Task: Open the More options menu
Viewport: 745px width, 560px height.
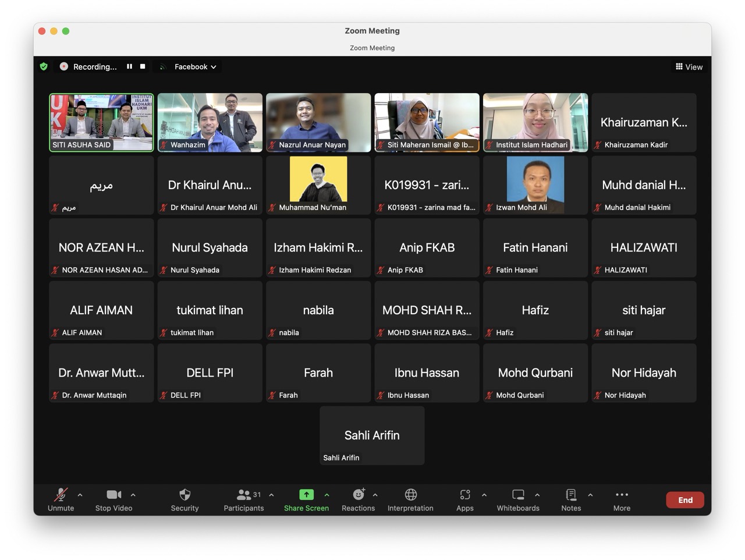Action: click(622, 495)
